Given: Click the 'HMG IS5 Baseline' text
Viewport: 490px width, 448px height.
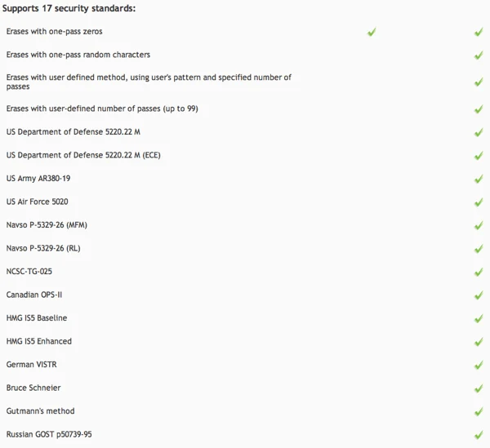Looking at the screenshot, I should pos(37,318).
